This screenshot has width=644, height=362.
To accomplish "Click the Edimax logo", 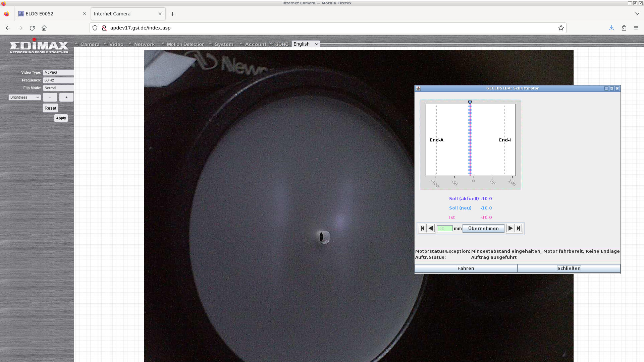I will coord(39,46).
